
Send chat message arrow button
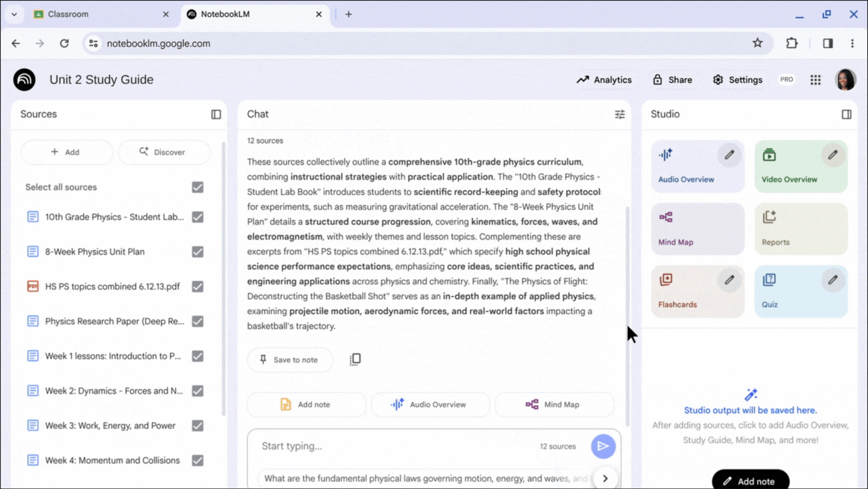click(x=603, y=446)
